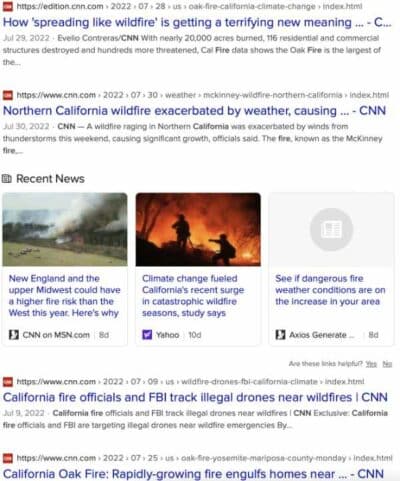Click CNN favicon beside edition.cnn.com result

8,6
